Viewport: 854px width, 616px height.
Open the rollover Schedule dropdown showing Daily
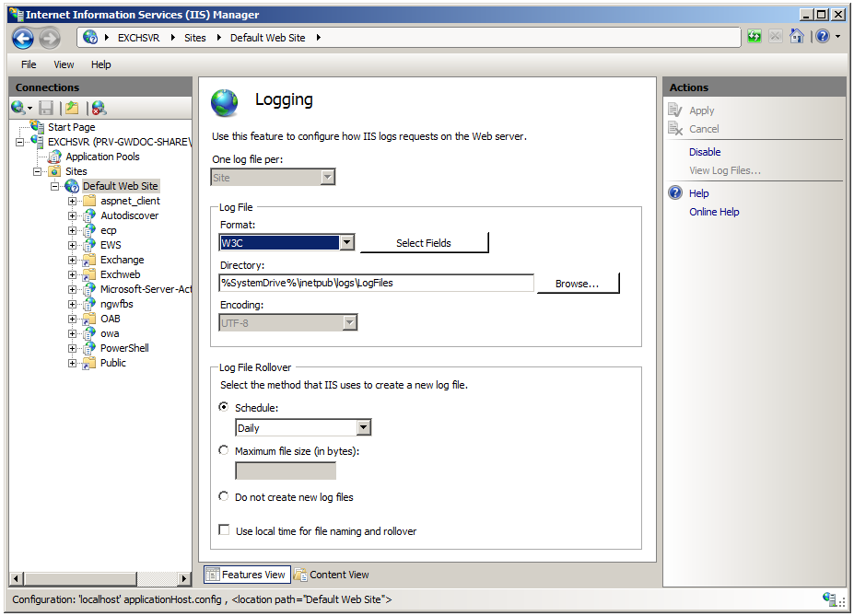pos(363,427)
